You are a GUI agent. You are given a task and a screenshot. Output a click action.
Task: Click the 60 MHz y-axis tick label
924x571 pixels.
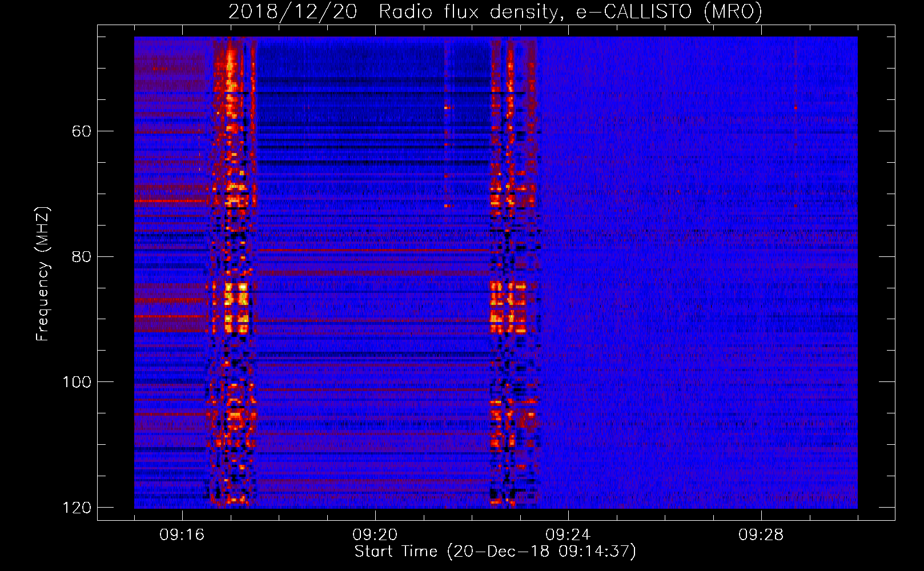click(x=81, y=131)
